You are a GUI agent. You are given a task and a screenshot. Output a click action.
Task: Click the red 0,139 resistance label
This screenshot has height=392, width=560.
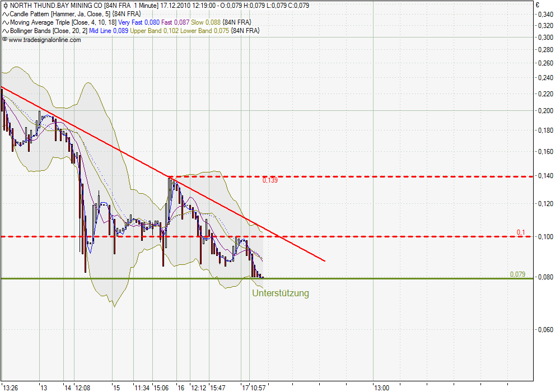[x=270, y=180]
